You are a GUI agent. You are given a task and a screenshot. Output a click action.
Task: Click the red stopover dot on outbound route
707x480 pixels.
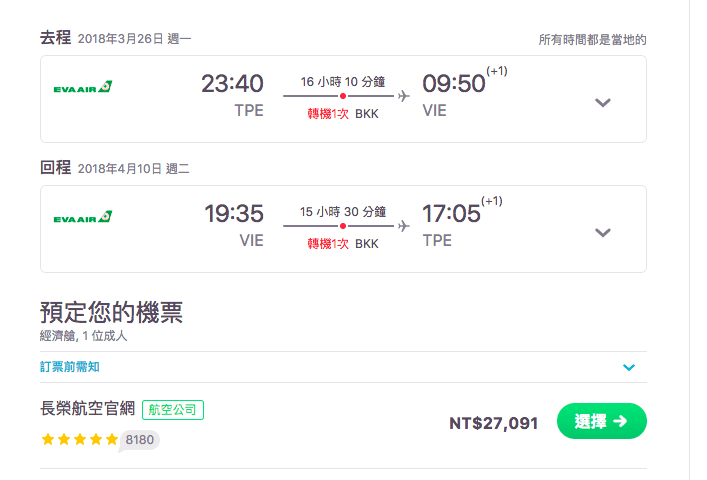pos(343,96)
